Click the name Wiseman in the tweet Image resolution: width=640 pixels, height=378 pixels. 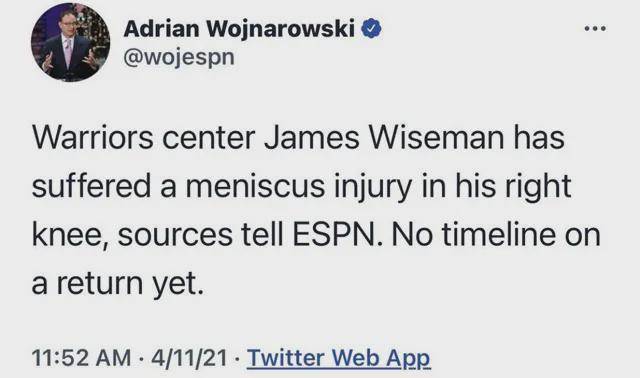pos(437,138)
